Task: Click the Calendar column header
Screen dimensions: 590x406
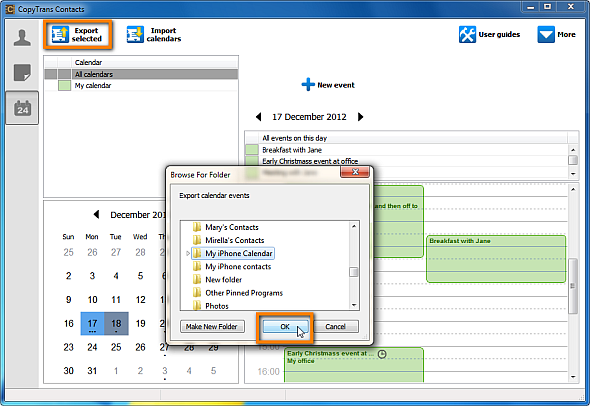Action: click(x=154, y=62)
